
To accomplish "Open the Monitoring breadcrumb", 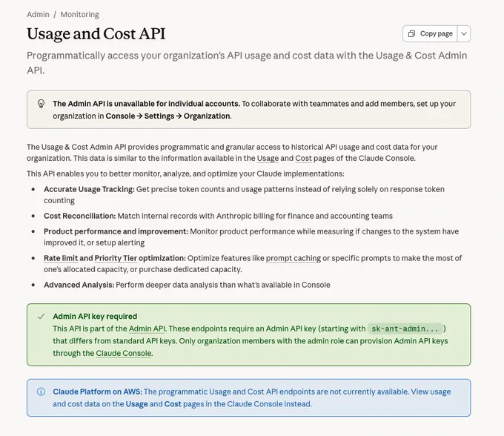I will [x=80, y=15].
